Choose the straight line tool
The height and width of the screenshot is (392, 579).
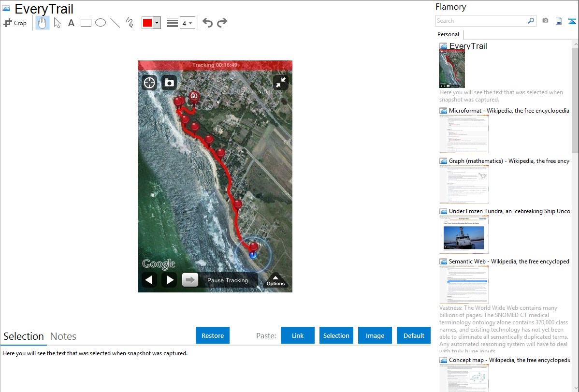pos(115,23)
